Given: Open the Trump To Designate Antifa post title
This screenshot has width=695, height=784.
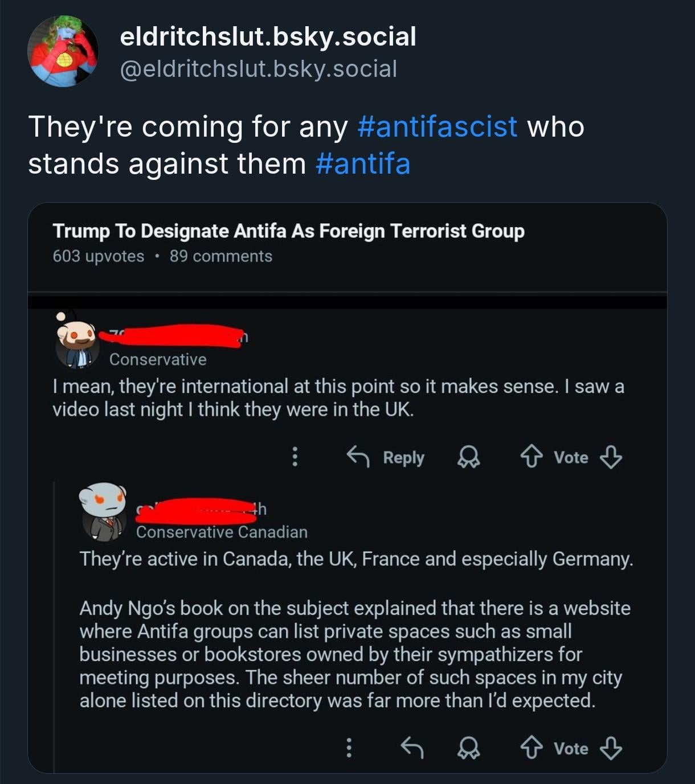Looking at the screenshot, I should point(288,231).
